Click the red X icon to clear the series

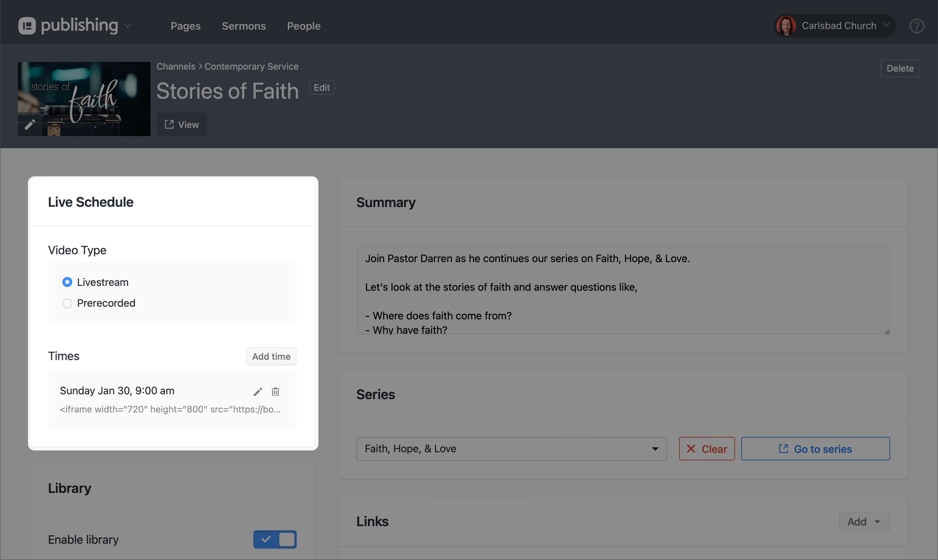[x=690, y=449]
